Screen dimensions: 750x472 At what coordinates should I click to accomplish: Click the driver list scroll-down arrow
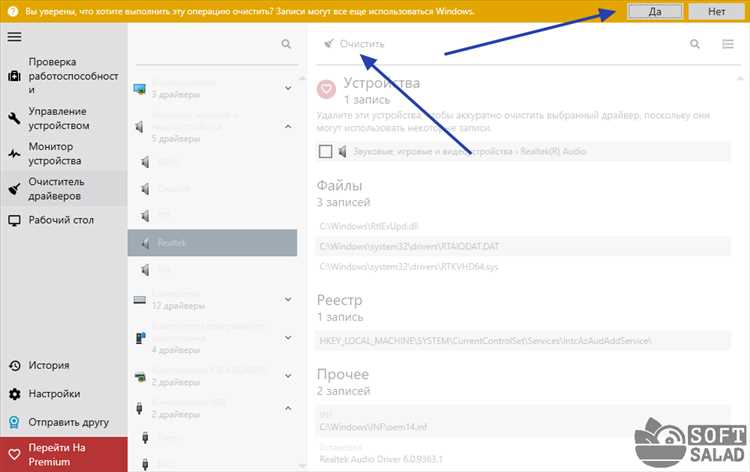click(x=302, y=465)
